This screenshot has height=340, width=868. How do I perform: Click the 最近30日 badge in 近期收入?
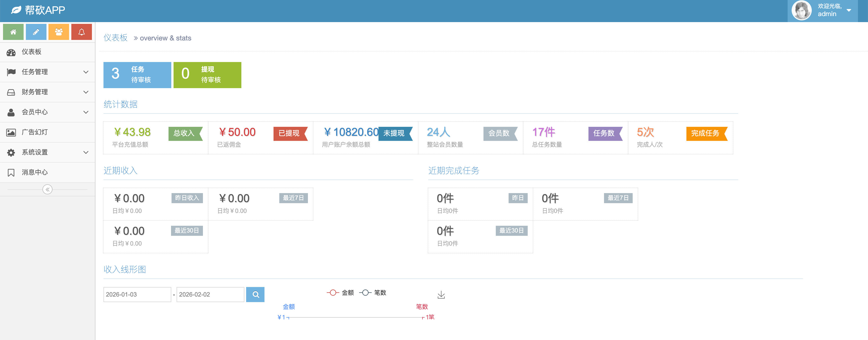pyautogui.click(x=187, y=231)
